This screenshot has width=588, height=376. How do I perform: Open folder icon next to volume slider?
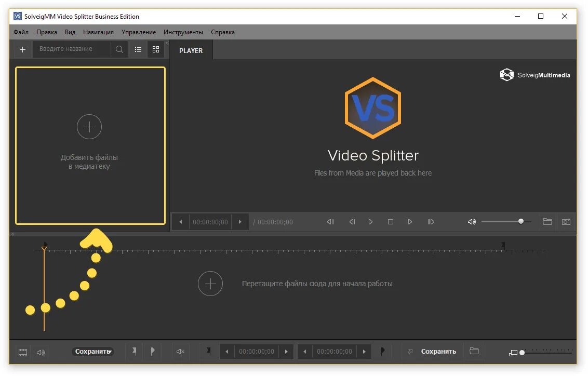(547, 222)
